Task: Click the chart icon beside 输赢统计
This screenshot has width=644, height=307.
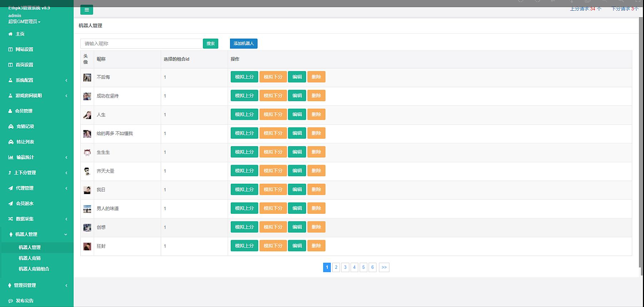Action: pyautogui.click(x=11, y=157)
